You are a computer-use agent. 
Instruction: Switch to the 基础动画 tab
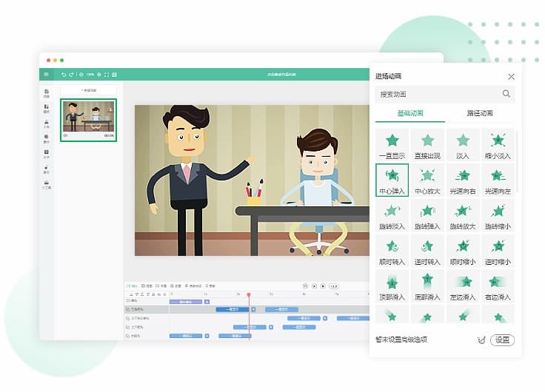point(410,114)
